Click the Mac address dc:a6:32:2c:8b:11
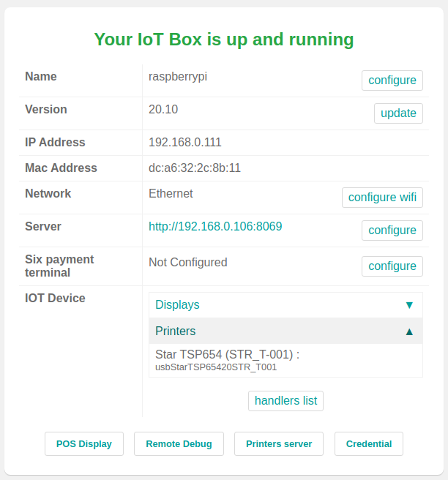The width and height of the screenshot is (448, 480). click(195, 168)
